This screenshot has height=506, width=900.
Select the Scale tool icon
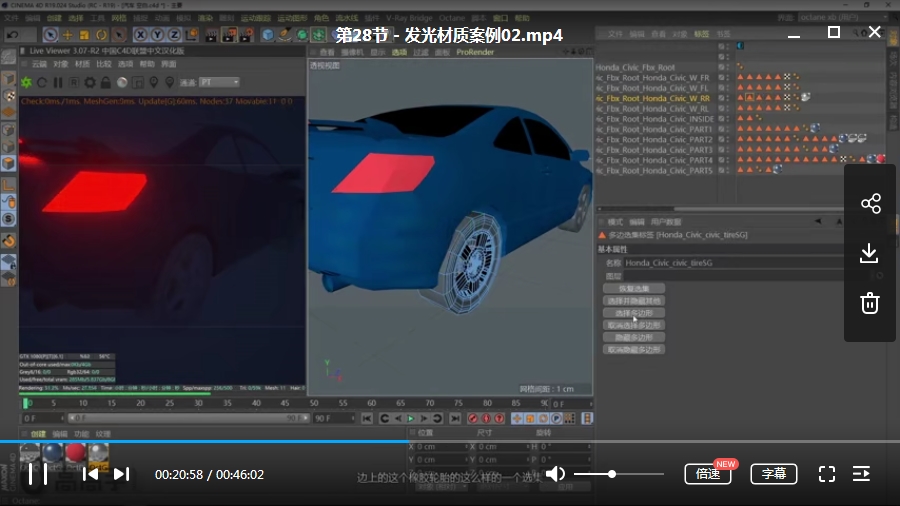84,36
